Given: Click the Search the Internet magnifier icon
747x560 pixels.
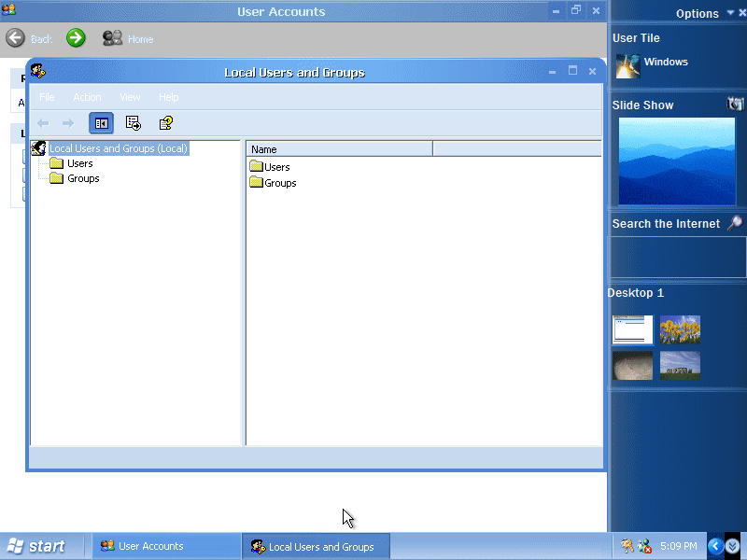Looking at the screenshot, I should (x=735, y=223).
